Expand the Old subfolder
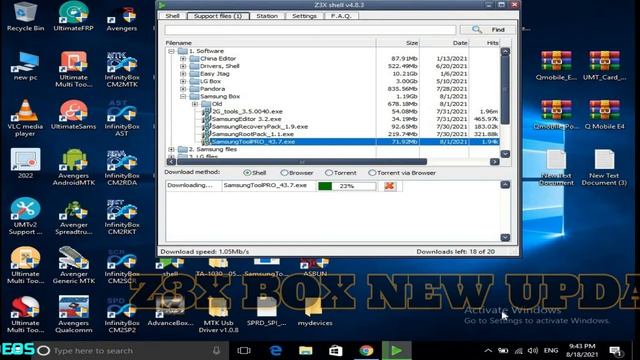 click(x=195, y=104)
